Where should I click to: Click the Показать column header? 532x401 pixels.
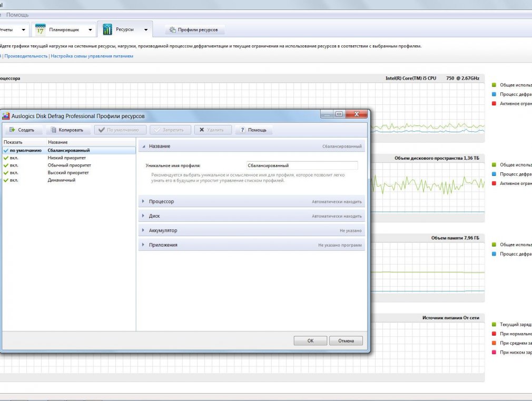[x=13, y=142]
